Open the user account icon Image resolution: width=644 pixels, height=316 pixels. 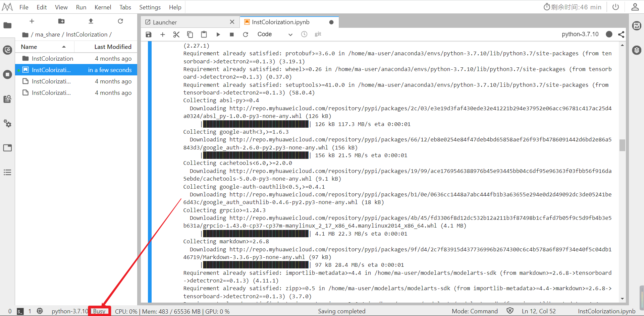point(635,7)
